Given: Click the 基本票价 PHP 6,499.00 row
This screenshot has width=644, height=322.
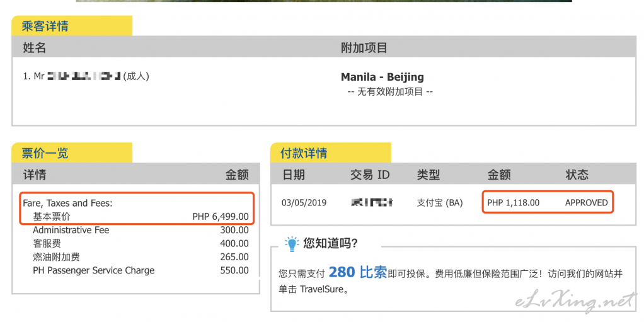Looking at the screenshot, I should [x=136, y=216].
